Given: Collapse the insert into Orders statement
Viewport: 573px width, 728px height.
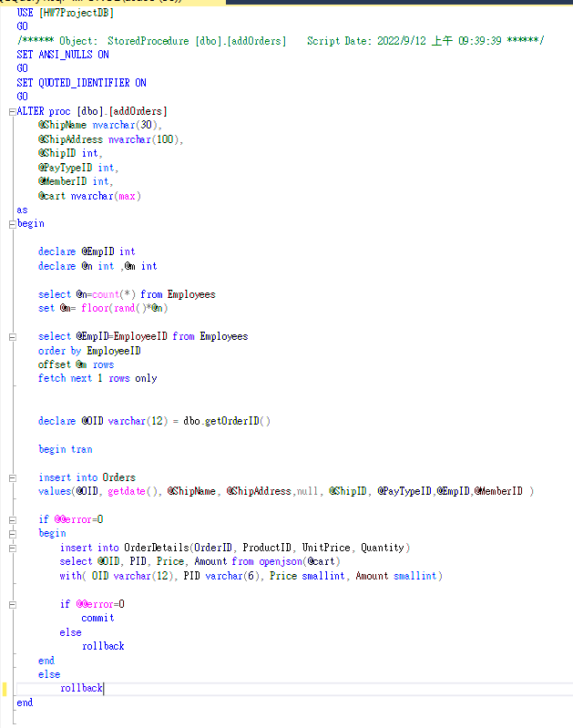Looking at the screenshot, I should pos(13,477).
